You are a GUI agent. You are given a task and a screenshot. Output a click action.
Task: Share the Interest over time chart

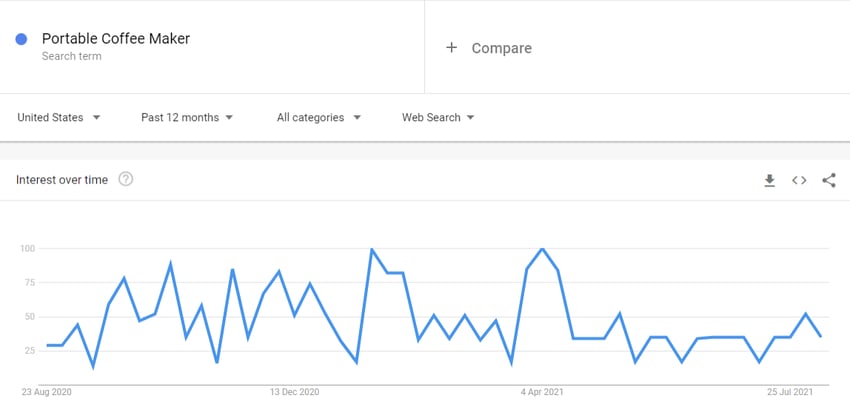coord(829,181)
